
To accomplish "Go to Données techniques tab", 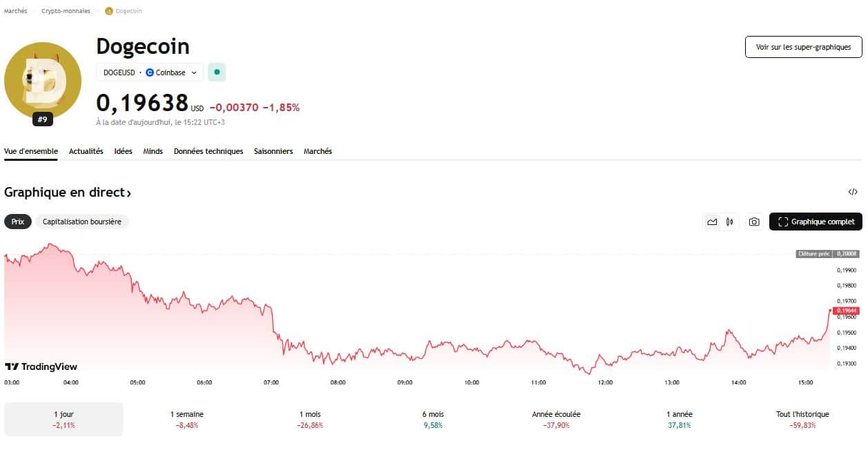I will click(209, 151).
